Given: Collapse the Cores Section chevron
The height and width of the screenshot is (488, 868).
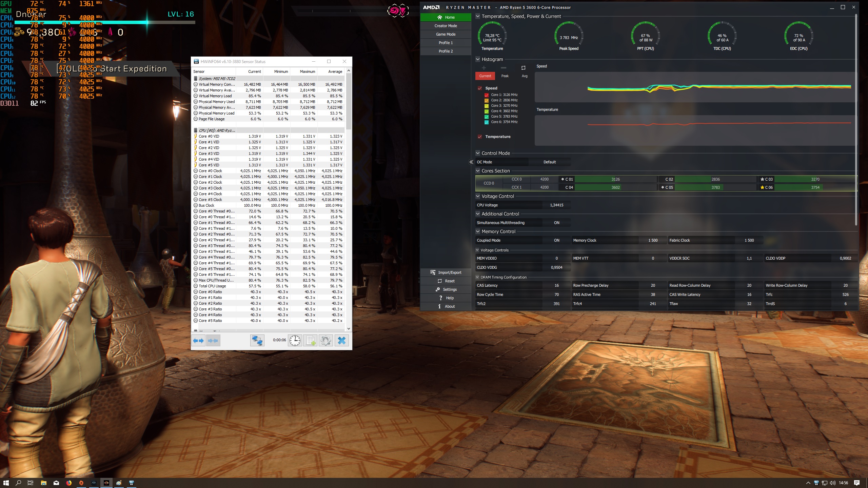Looking at the screenshot, I should coord(478,170).
